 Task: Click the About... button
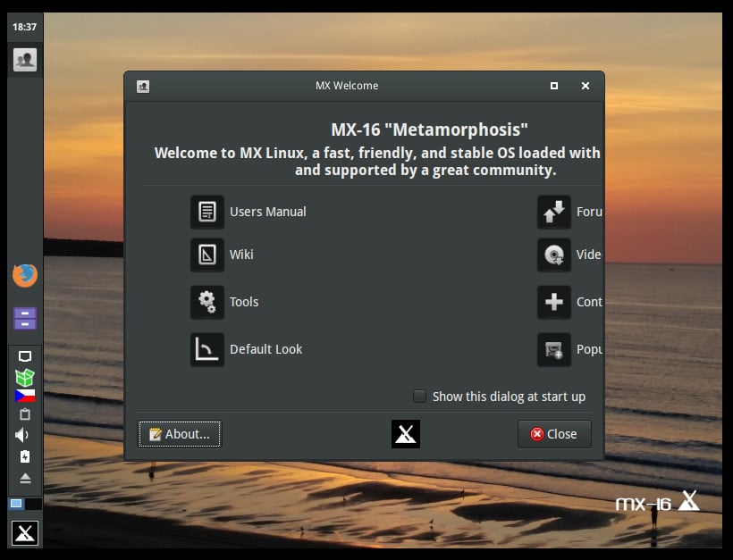pos(180,434)
